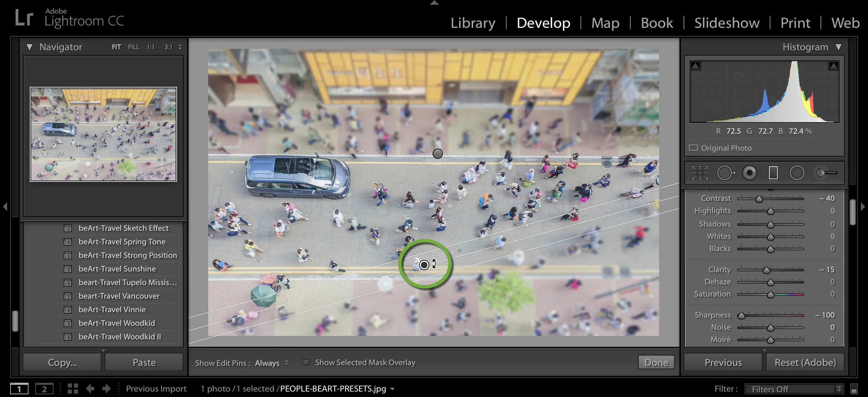
Task: Select the Crop Overlay tool
Action: 700,173
